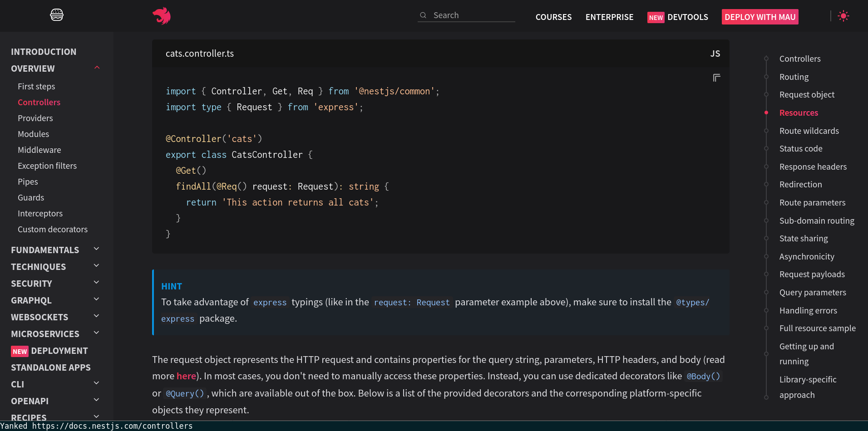The height and width of the screenshot is (431, 868).
Task: Copy the code with the copy icon
Action: point(716,78)
